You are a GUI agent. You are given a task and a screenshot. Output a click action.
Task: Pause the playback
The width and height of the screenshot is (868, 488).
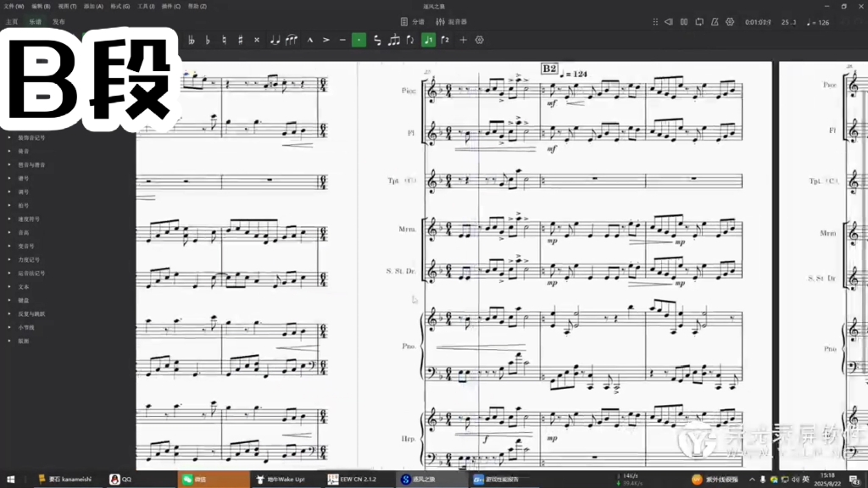[684, 21]
